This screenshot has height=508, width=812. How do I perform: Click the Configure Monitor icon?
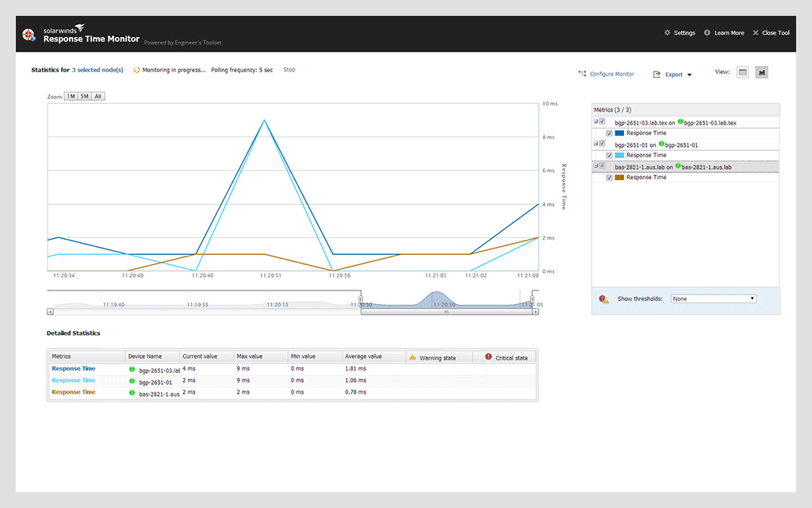pos(581,73)
